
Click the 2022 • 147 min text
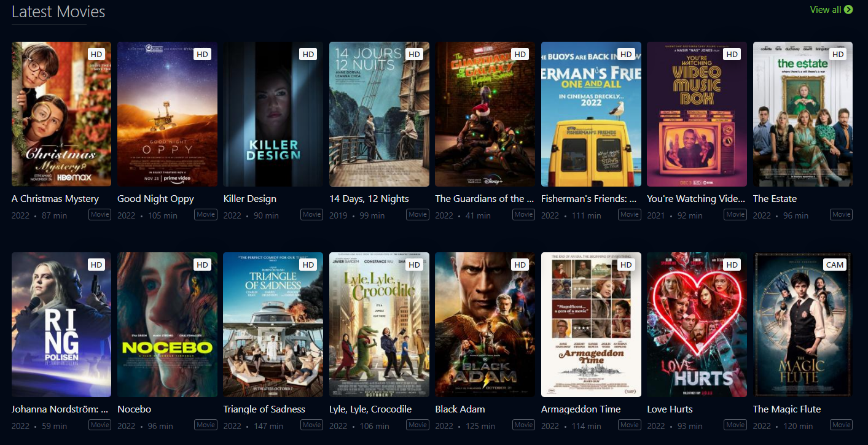253,426
